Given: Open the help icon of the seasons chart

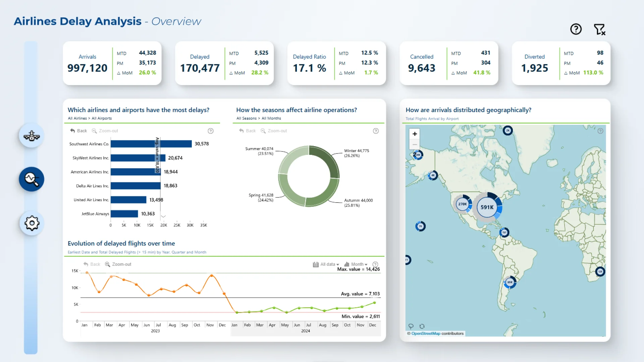Looking at the screenshot, I should (376, 131).
